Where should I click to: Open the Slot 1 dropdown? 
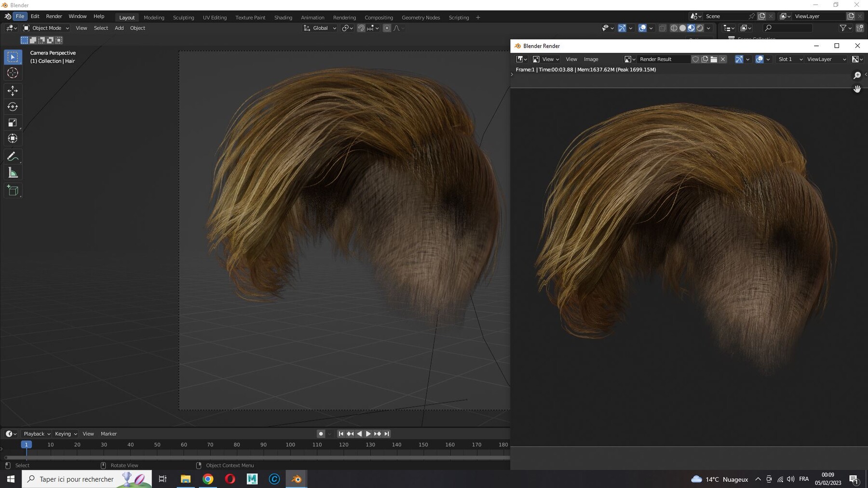pos(790,59)
